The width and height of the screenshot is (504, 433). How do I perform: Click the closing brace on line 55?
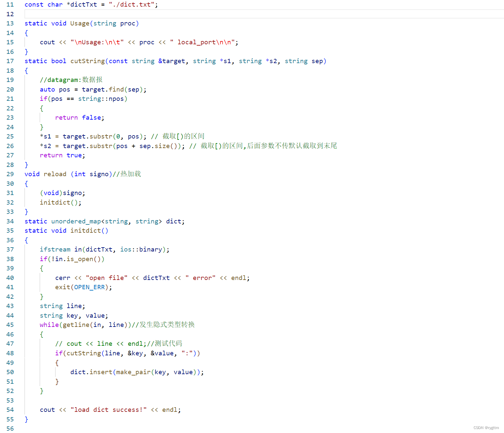(26, 419)
